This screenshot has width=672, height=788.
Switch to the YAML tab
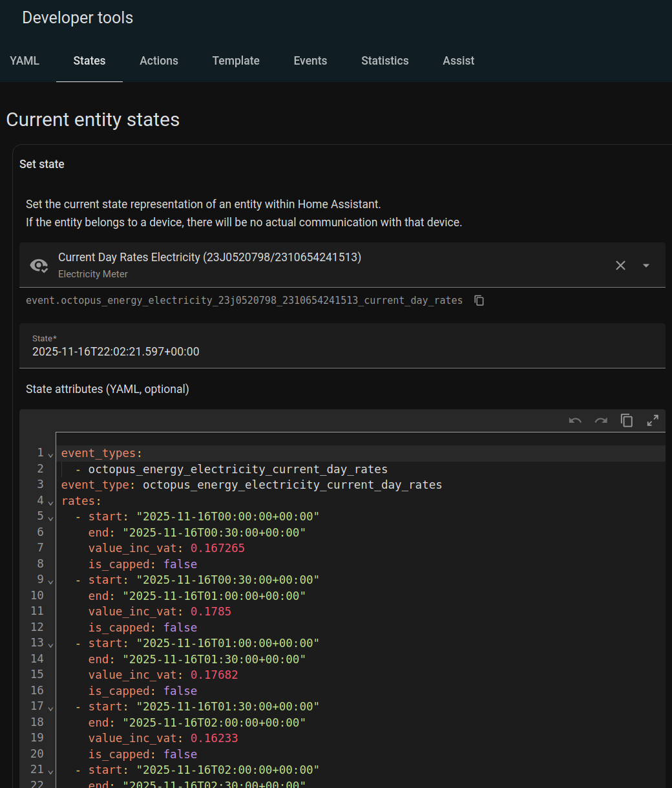pos(25,61)
